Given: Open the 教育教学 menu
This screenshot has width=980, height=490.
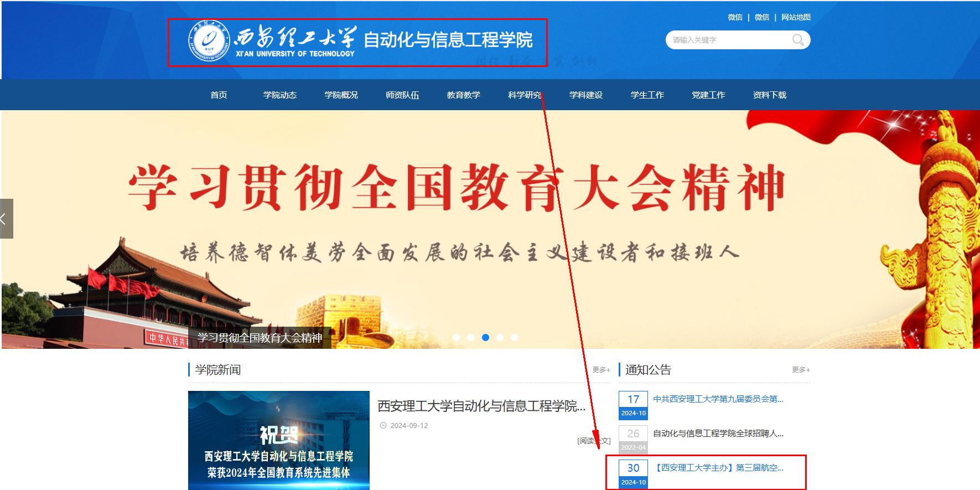Looking at the screenshot, I should (463, 95).
